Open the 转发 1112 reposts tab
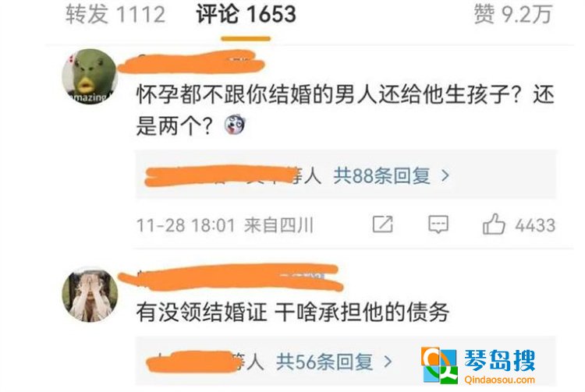The height and width of the screenshot is (392, 585). coord(115,14)
